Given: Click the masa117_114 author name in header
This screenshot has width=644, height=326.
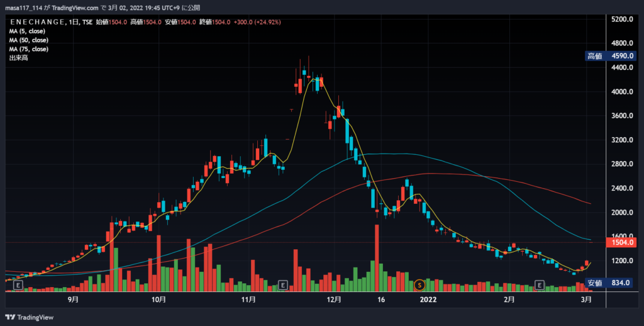Looking at the screenshot, I should (24, 8).
